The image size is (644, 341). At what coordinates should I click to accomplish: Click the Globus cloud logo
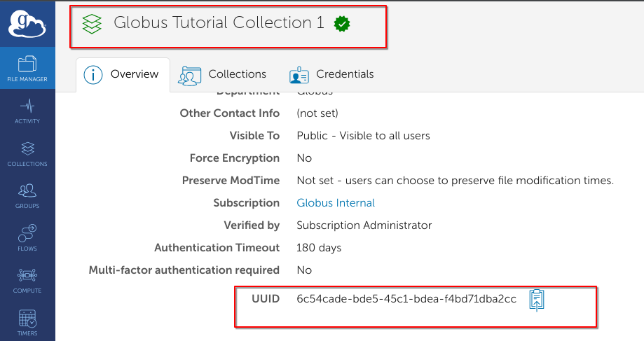(27, 25)
